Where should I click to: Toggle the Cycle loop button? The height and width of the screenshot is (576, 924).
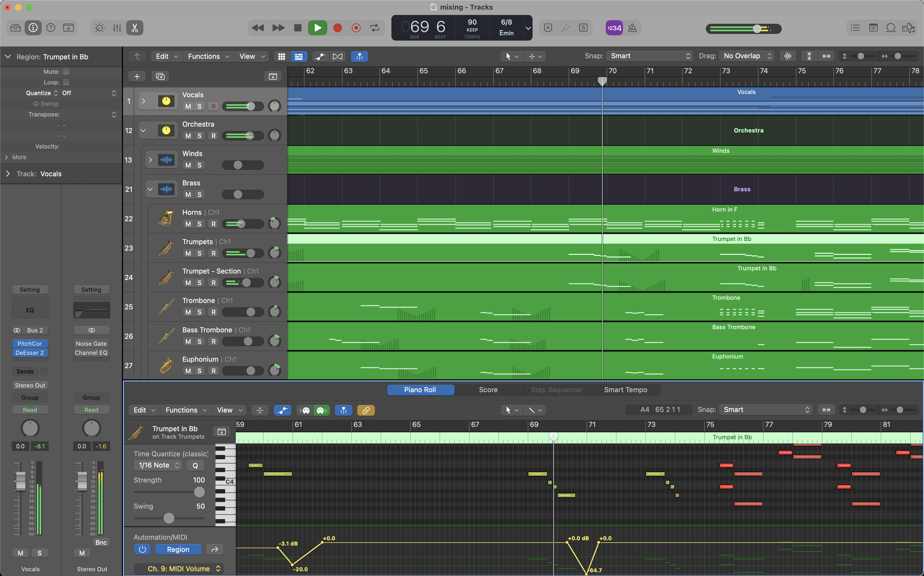tap(375, 28)
